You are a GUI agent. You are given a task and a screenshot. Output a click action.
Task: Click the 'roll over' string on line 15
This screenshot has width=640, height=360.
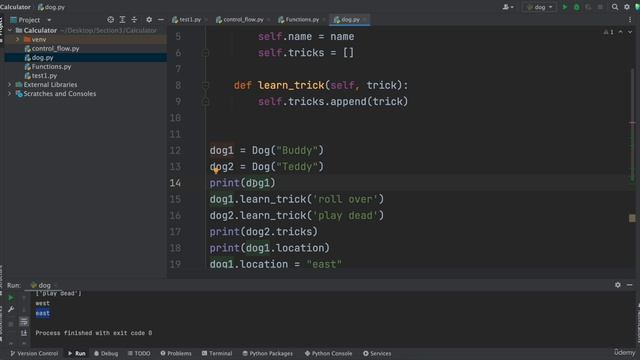346,199
